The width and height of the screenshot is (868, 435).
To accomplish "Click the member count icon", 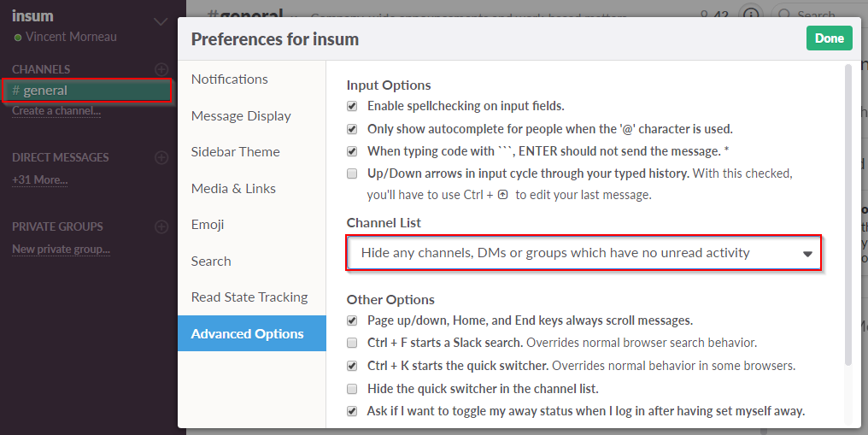I will (704, 15).
